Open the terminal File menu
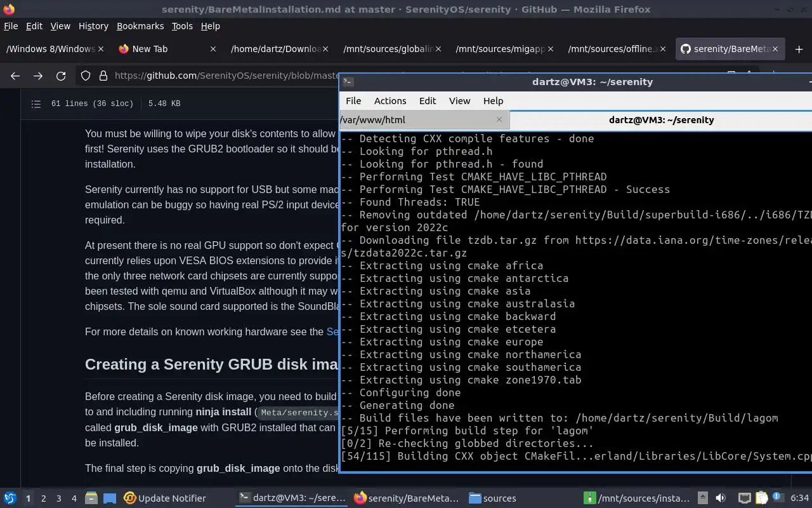812x508 pixels. 353,100
